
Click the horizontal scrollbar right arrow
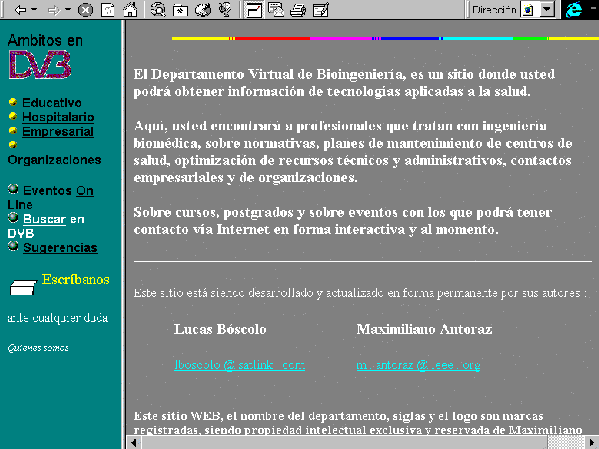(593, 443)
